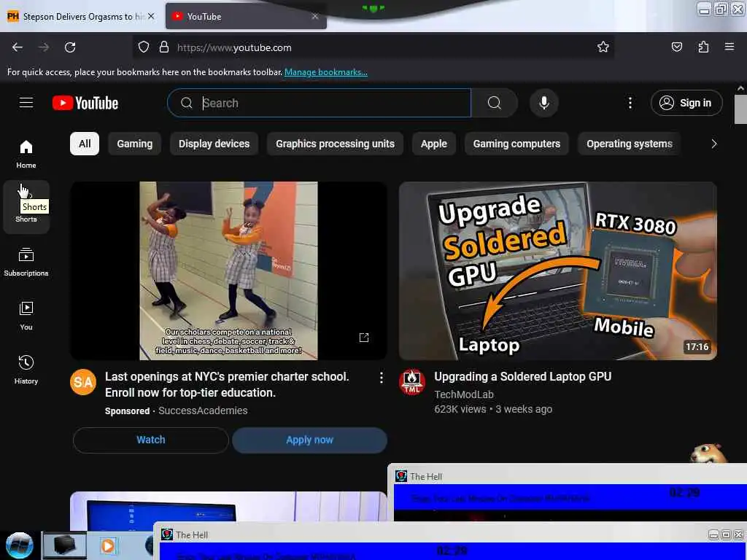The height and width of the screenshot is (560, 747).
Task: Bookmark this page with star icon
Action: [603, 47]
